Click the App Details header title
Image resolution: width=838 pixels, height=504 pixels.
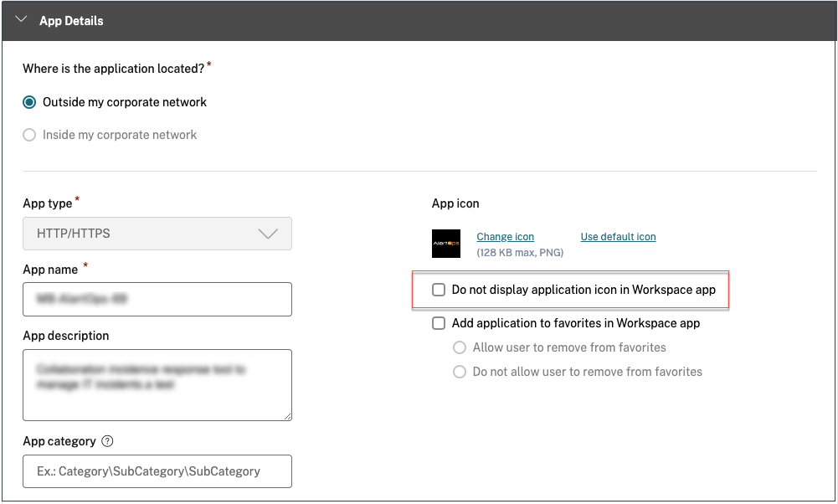[71, 21]
